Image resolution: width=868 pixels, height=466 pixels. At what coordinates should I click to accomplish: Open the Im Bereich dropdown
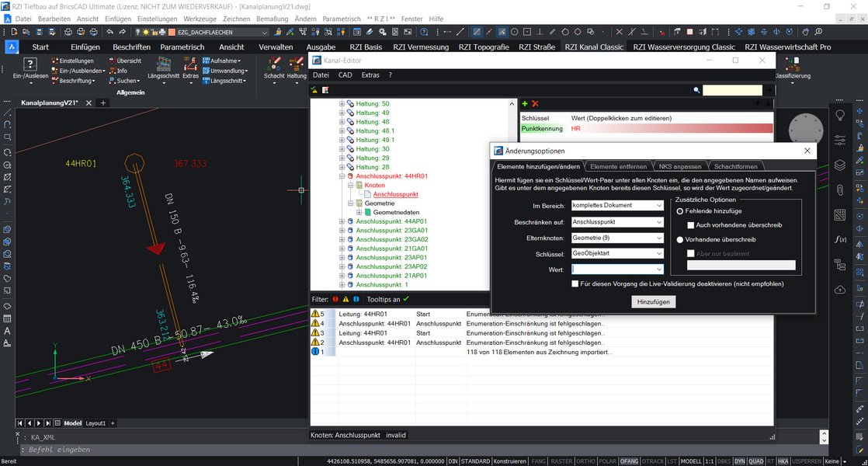[617, 205]
